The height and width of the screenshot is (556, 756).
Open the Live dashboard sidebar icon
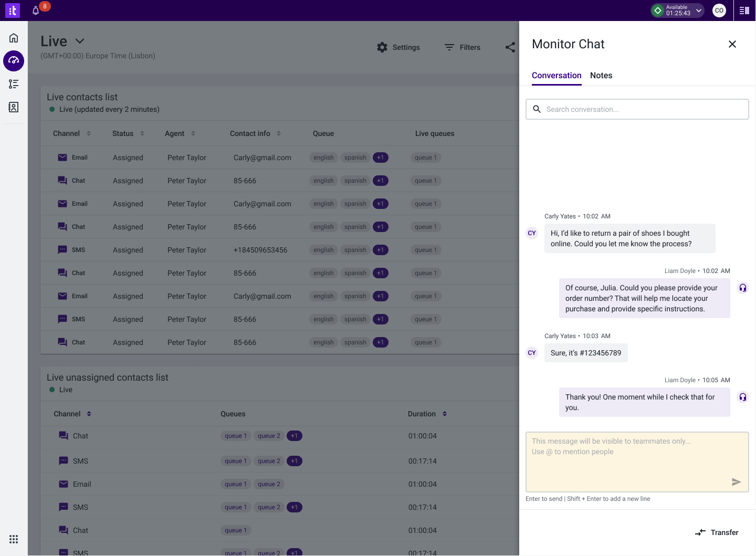(x=14, y=61)
